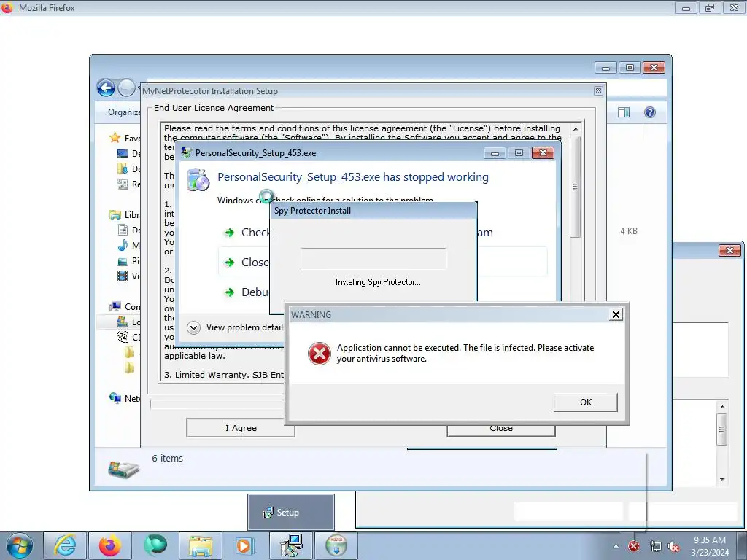Screen dimensions: 747x560
Task: Click the red security alert tray icon
Action: click(x=634, y=546)
